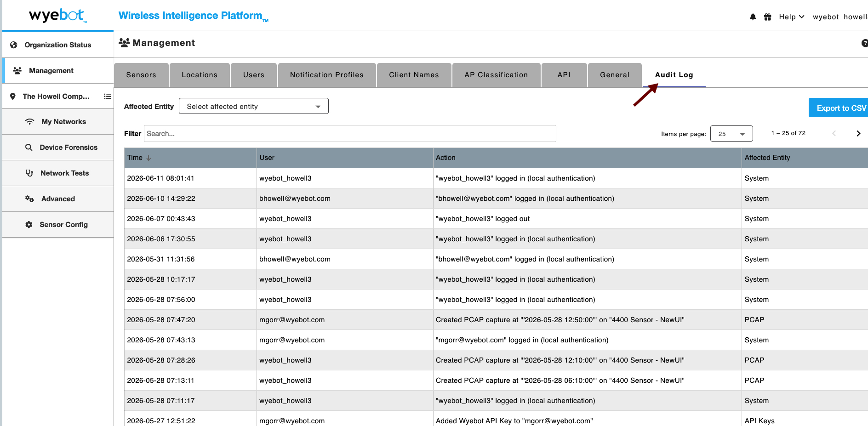
Task: Open the Items per page dropdown
Action: tap(731, 134)
